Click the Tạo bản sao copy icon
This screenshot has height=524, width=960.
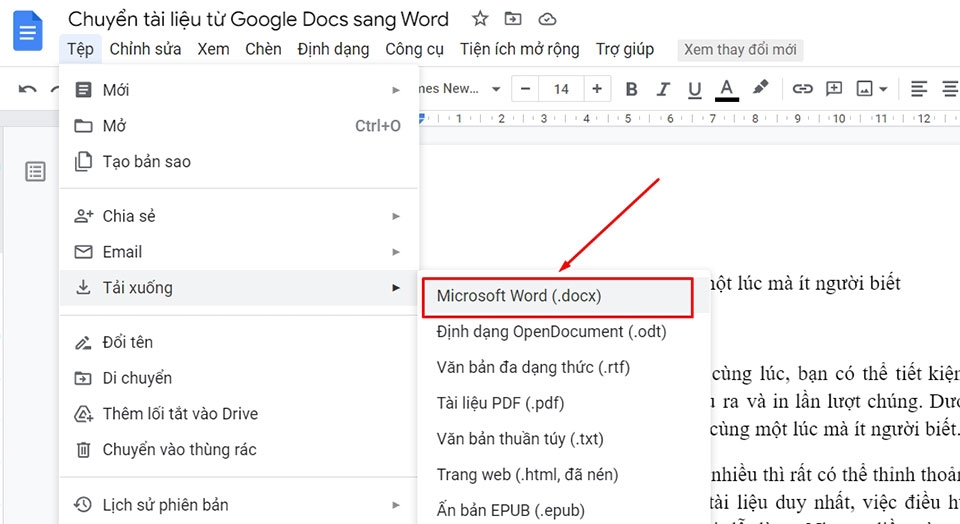coord(83,162)
